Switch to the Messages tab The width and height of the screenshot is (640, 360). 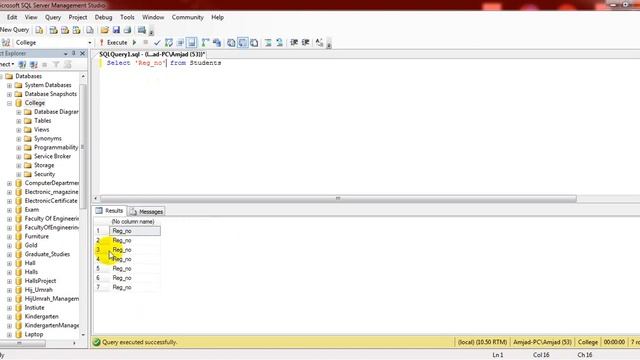click(147, 211)
